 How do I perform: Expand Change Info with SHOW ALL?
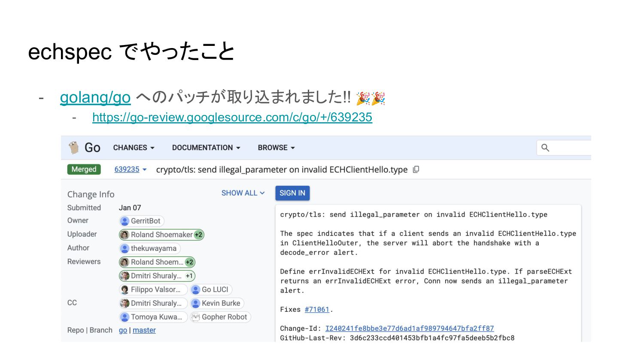click(243, 193)
